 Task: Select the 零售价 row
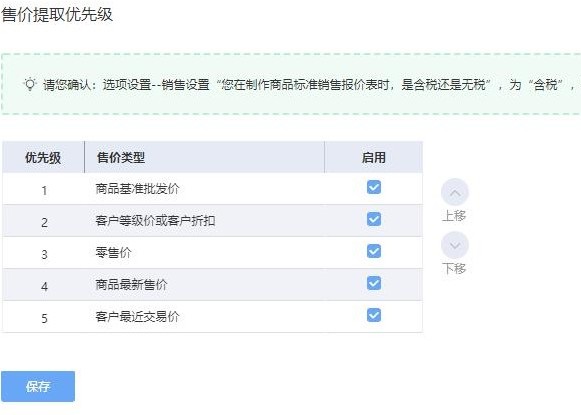pyautogui.click(x=212, y=253)
